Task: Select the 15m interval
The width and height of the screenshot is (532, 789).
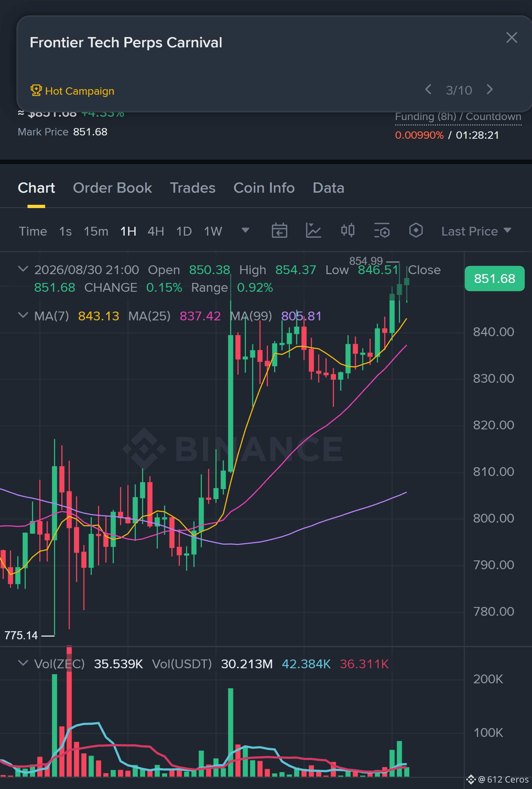Action: (x=96, y=232)
